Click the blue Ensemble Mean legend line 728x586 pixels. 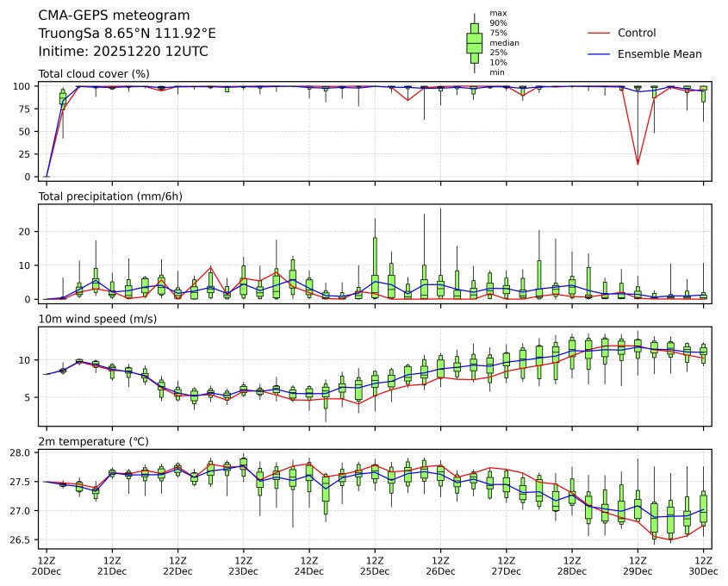(599, 53)
